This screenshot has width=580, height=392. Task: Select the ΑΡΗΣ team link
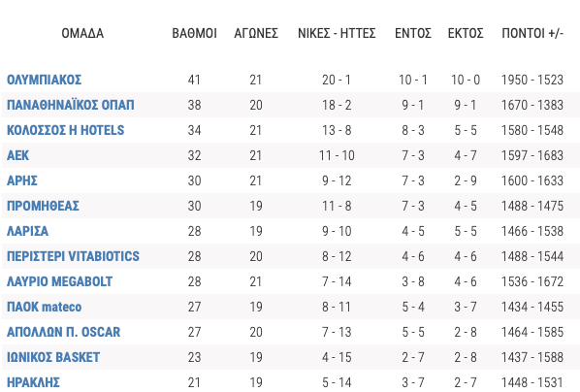[x=22, y=180]
